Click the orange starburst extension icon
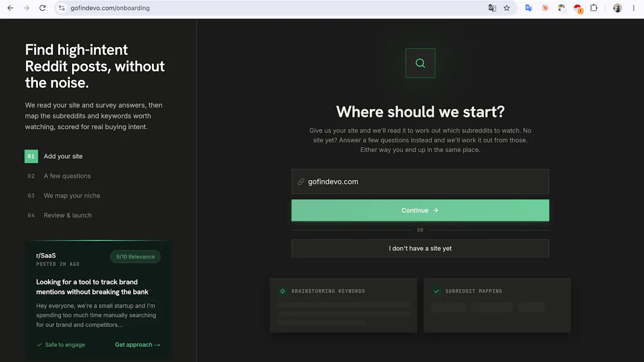Image resolution: width=644 pixels, height=362 pixels. [545, 8]
